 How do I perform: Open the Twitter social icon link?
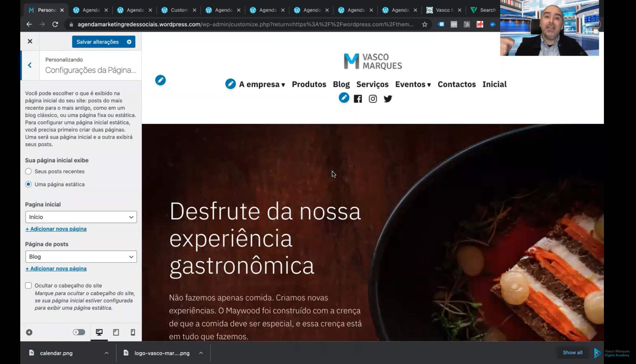point(388,99)
